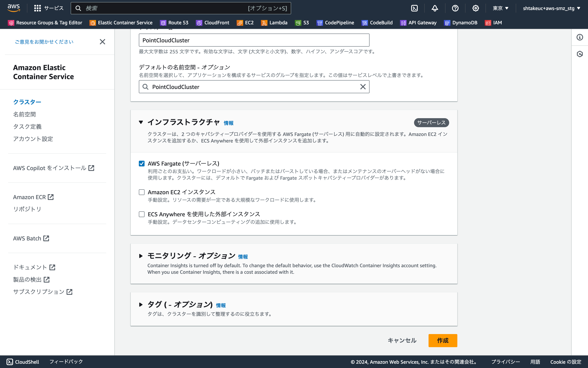The width and height of the screenshot is (588, 368).
Task: Click EC2 shortcut icon
Action: 240,23
